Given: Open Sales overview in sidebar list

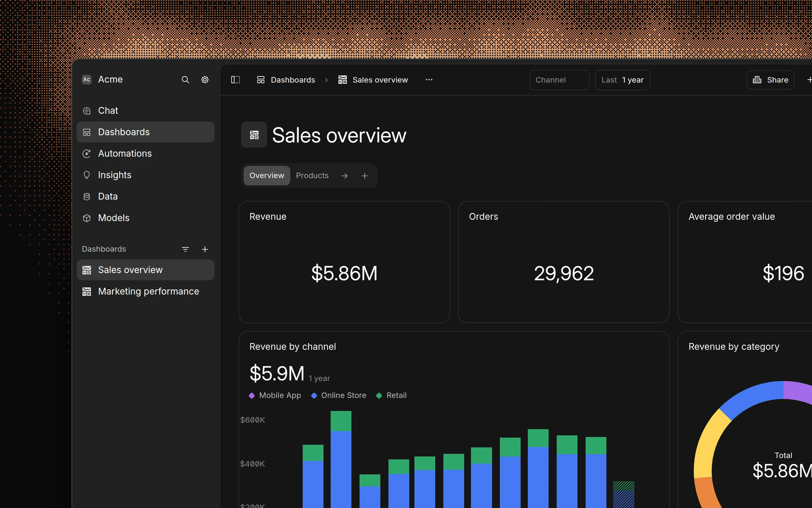Looking at the screenshot, I should tap(145, 270).
